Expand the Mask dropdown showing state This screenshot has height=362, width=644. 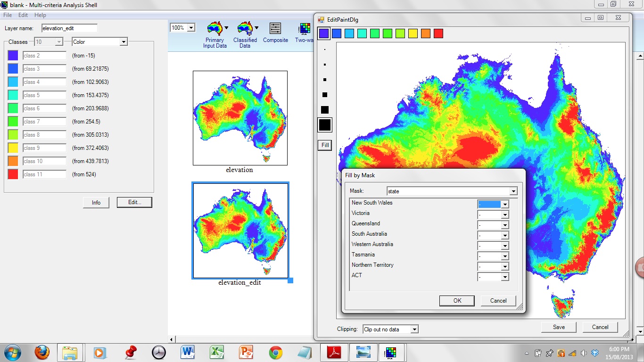coord(513,191)
